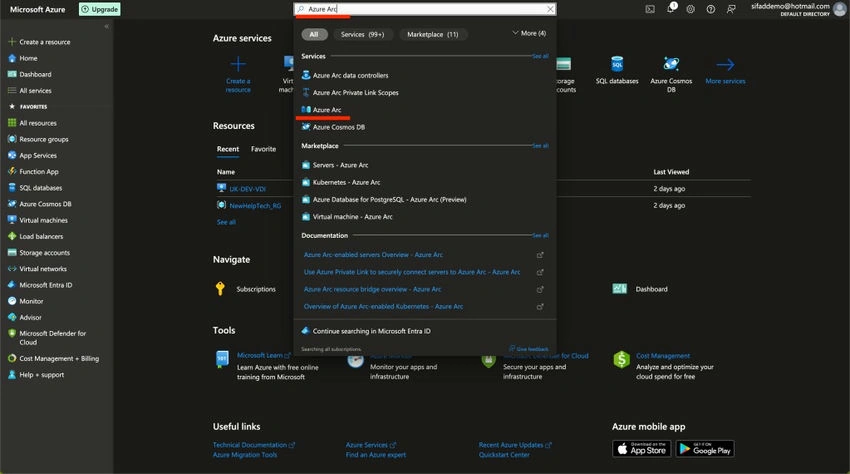Open Use Azure Private Link documentation link
The height and width of the screenshot is (474, 850).
pos(411,272)
